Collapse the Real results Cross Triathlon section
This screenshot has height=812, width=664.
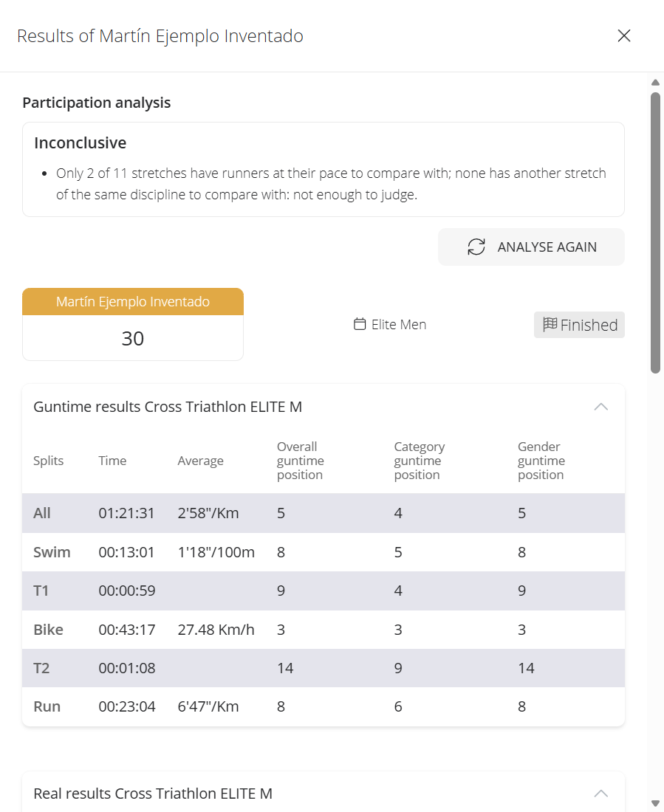tap(600, 794)
